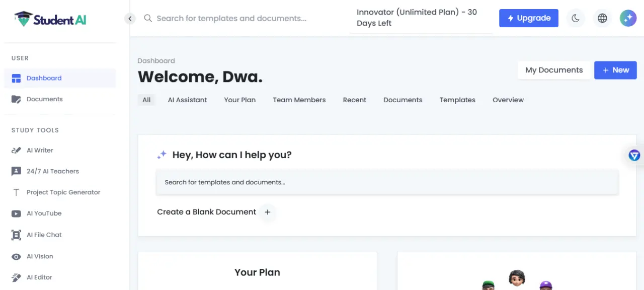Screen dimensions: 644x290
Task: Click the Upgrade button
Action: click(529, 18)
